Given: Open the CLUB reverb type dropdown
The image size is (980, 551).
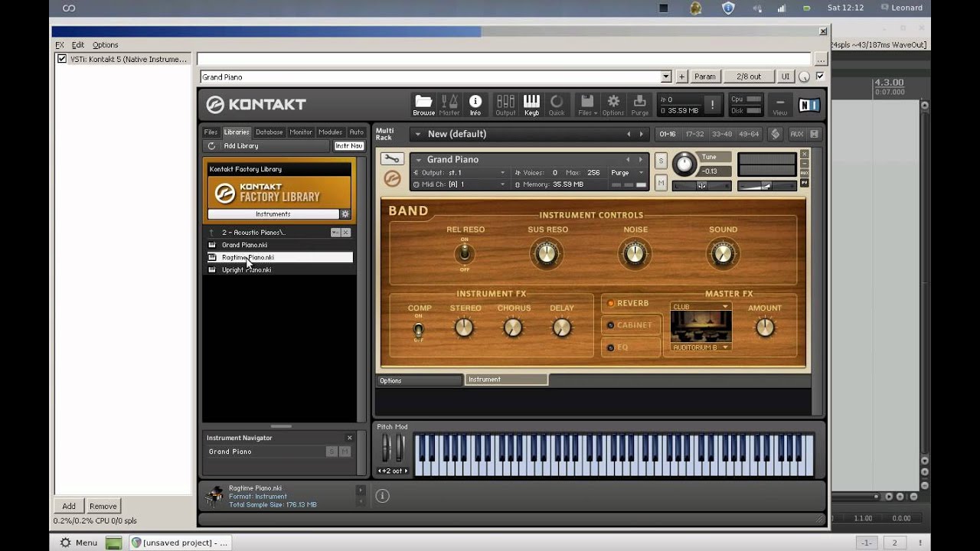Looking at the screenshot, I should coord(701,307).
